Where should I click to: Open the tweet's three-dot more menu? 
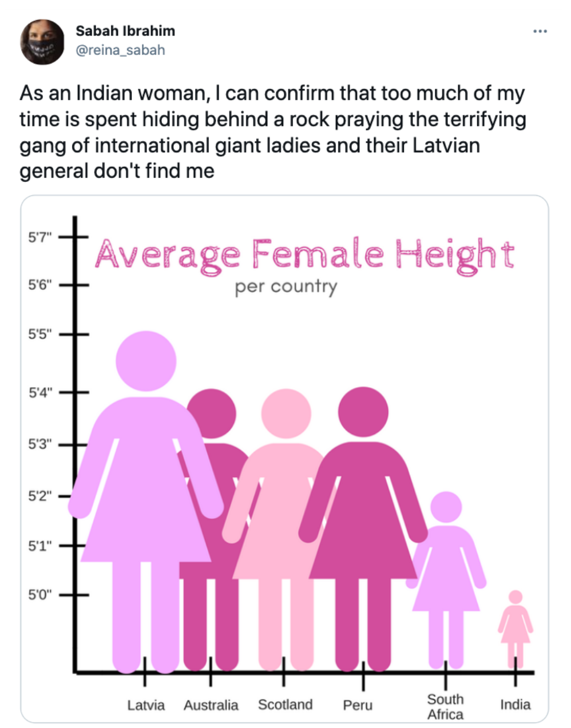coord(540,31)
